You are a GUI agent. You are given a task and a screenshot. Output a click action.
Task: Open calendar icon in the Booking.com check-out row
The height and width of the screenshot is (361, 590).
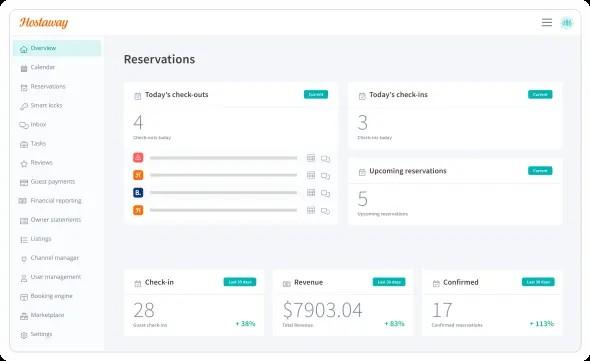pos(311,193)
